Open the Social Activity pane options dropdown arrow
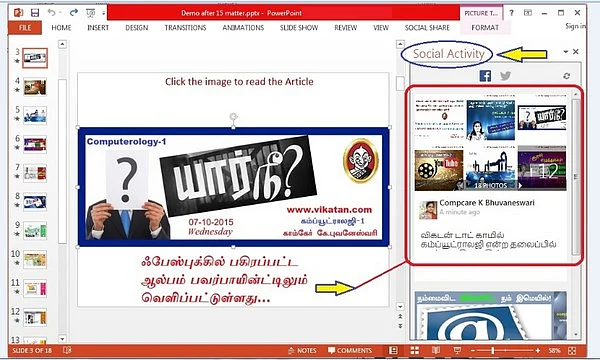Viewport: 600px width, 360px height. tap(566, 51)
